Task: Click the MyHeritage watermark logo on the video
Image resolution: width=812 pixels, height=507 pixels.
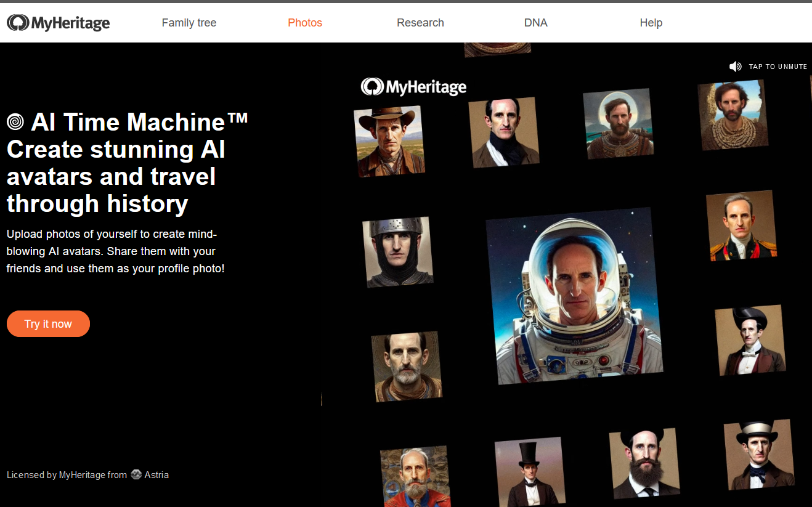Action: coord(413,87)
